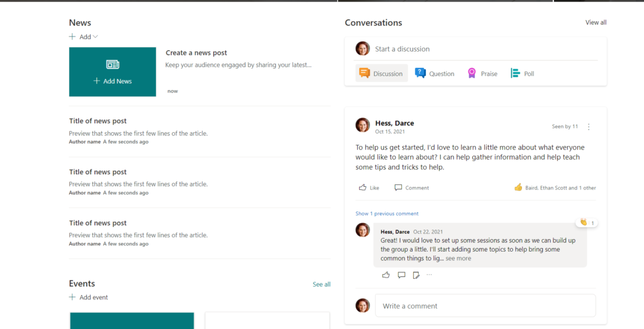This screenshot has height=329, width=644.
Task: Click the Write a comment field
Action: pyautogui.click(x=485, y=306)
